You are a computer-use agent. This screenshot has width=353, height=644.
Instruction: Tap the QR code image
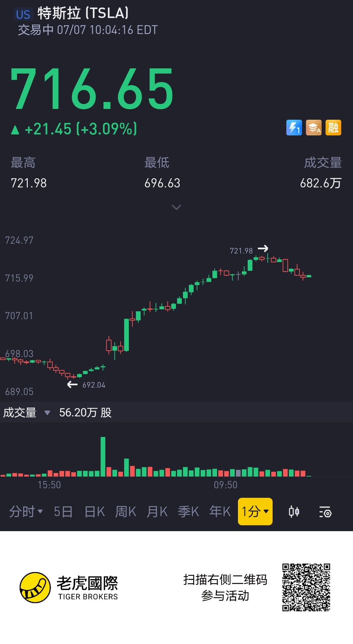coord(306,587)
